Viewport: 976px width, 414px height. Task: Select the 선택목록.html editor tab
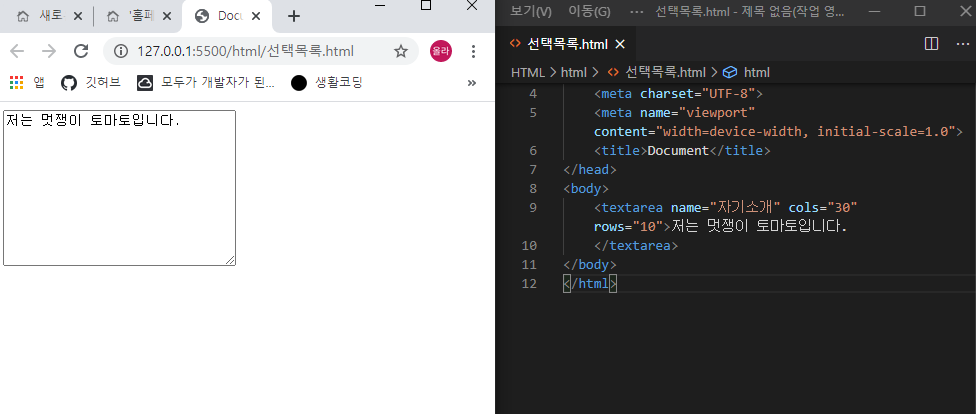pos(567,44)
